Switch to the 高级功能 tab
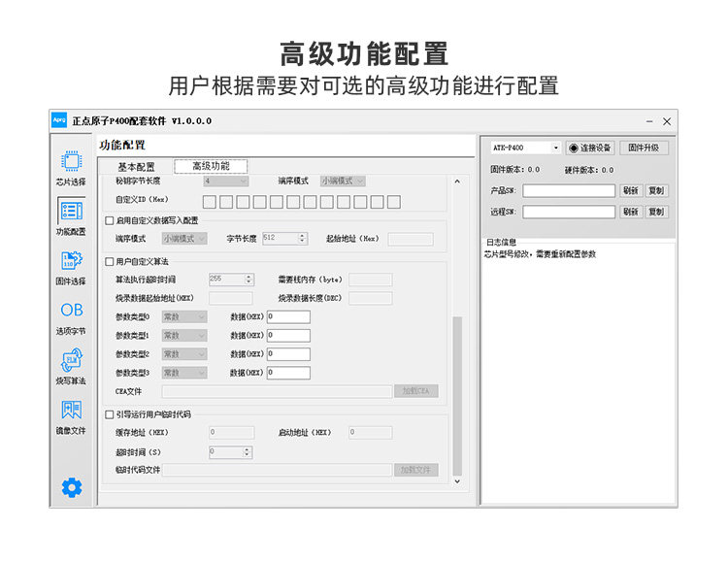Image resolution: width=728 pixels, height=561 pixels. [x=211, y=166]
